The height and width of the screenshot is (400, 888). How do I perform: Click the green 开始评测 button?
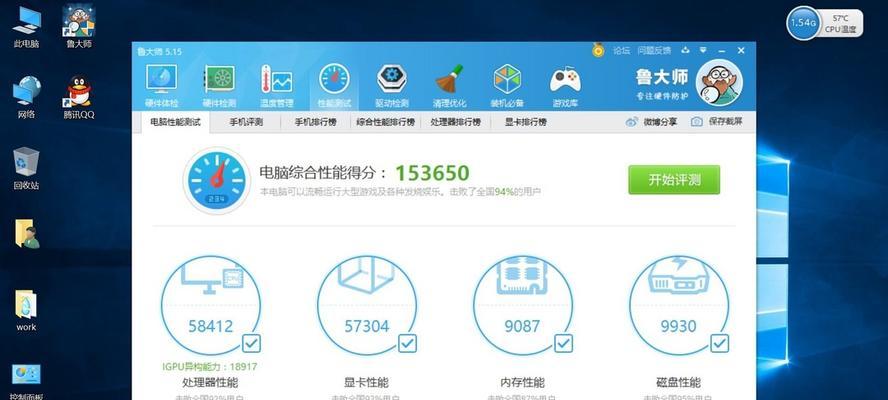(x=674, y=180)
